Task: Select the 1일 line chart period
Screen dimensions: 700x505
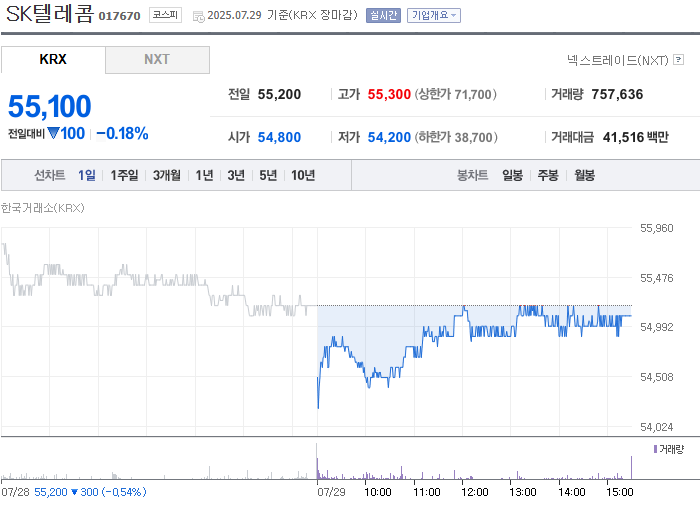Action: (x=87, y=175)
